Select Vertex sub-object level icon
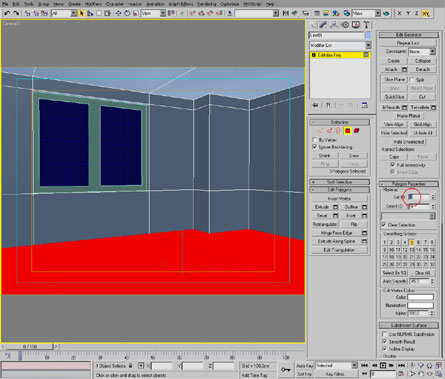The height and width of the screenshot is (379, 445). click(x=320, y=131)
